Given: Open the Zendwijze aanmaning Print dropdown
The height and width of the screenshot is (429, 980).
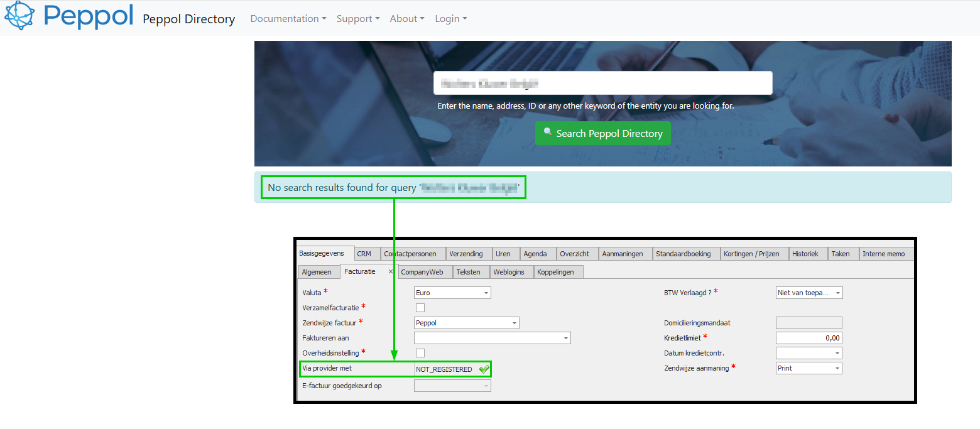Looking at the screenshot, I should (837, 369).
